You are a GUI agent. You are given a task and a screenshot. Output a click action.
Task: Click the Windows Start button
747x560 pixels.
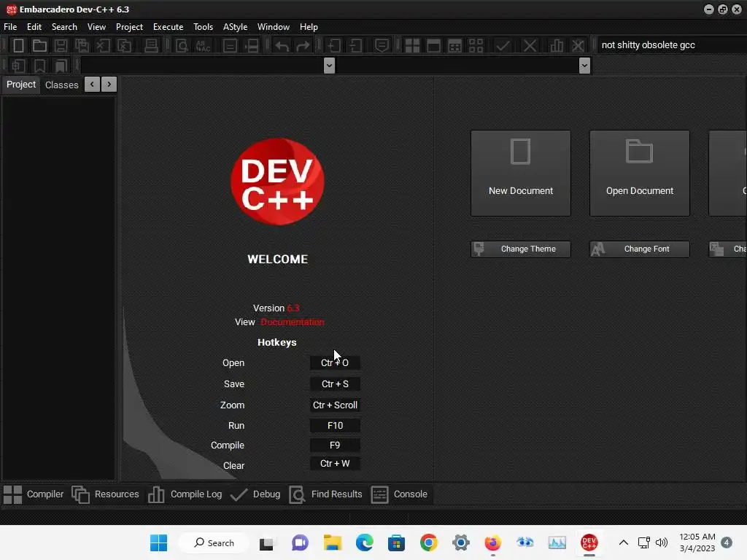click(x=158, y=542)
